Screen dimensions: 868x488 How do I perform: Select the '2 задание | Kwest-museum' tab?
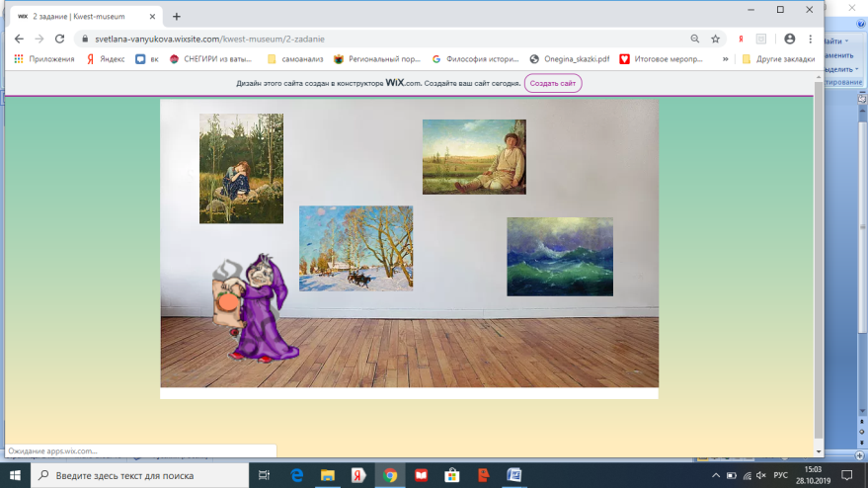pyautogui.click(x=86, y=17)
